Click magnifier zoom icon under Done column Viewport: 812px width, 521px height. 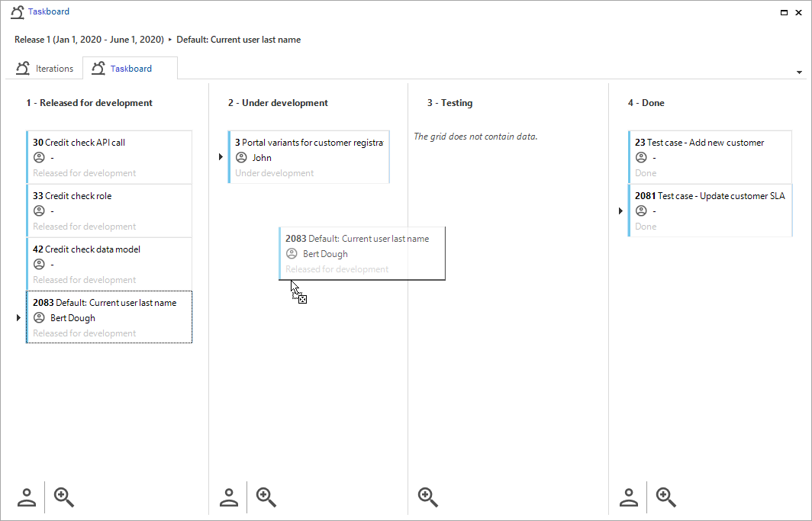(666, 497)
